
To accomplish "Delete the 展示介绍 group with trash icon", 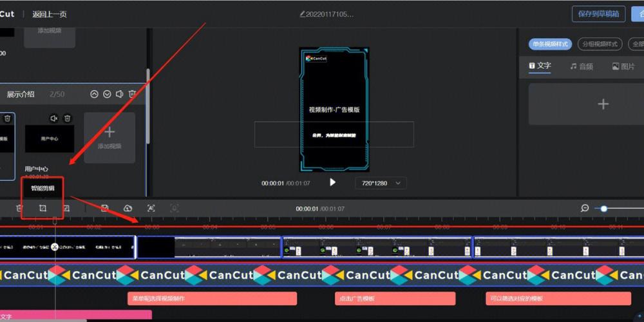I will point(132,94).
